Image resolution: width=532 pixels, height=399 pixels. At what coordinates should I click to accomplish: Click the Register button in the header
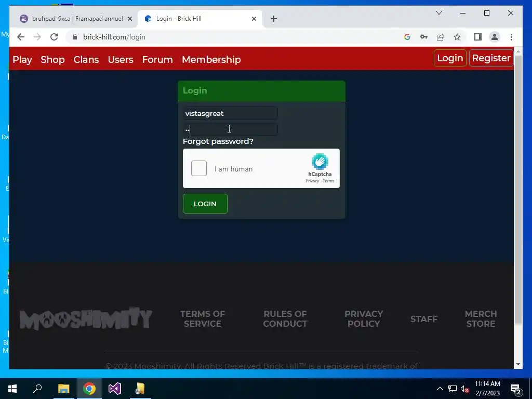pos(491,58)
